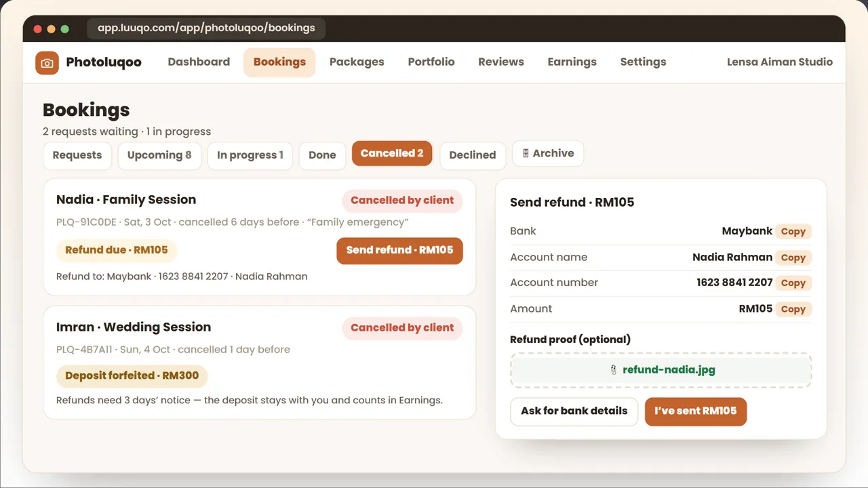This screenshot has height=488, width=868.
Task: Show the Upcoming 8 bookings tab
Action: pyautogui.click(x=159, y=155)
